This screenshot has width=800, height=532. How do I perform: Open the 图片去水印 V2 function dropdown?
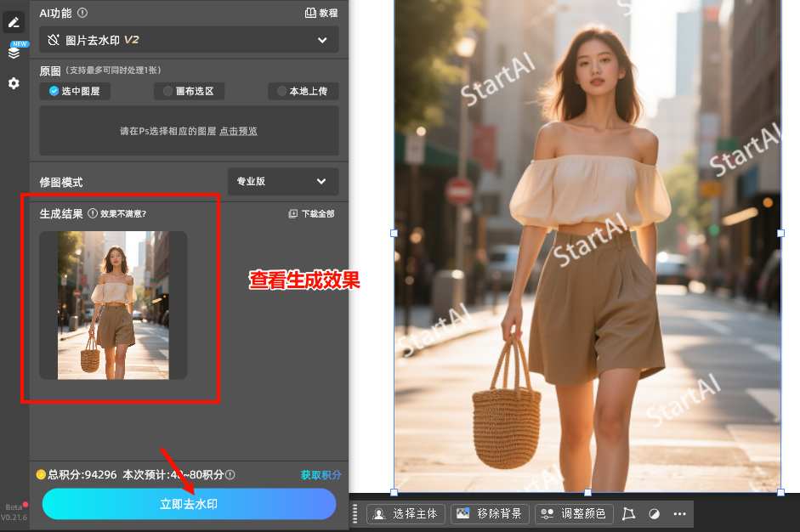(189, 39)
